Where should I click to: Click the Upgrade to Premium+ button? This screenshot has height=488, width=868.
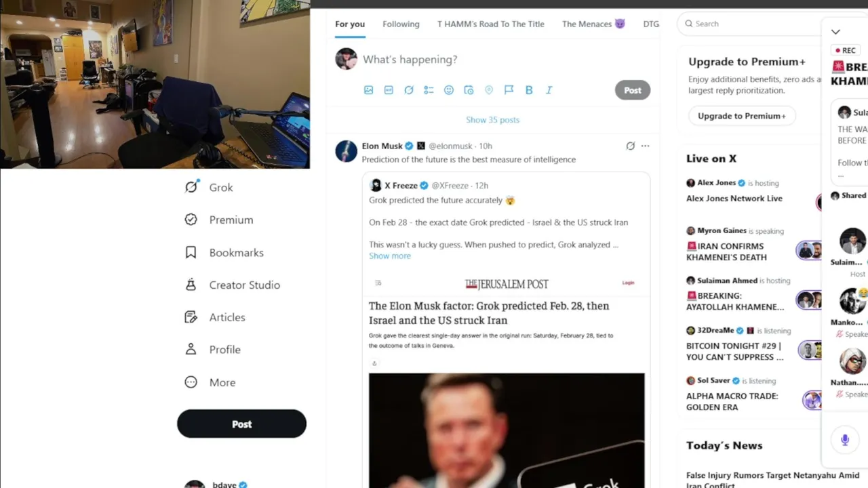click(x=742, y=116)
